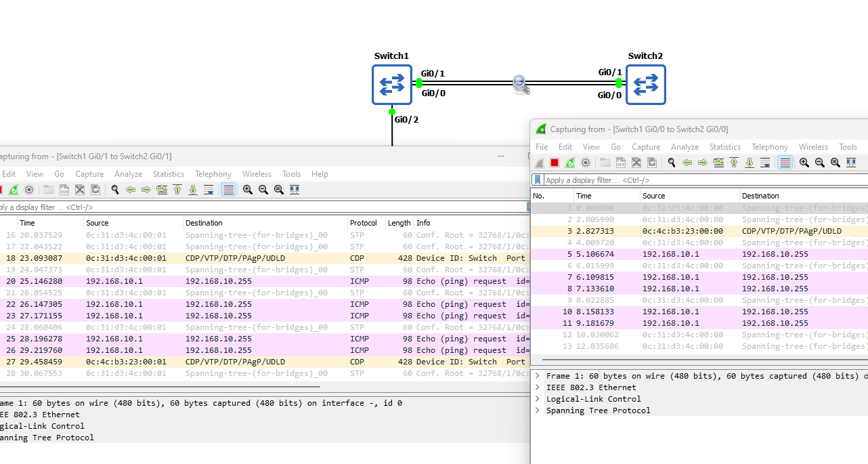Open the Telephony menu in the Gi0/1 window
Image resolution: width=868 pixels, height=464 pixels.
coord(213,174)
